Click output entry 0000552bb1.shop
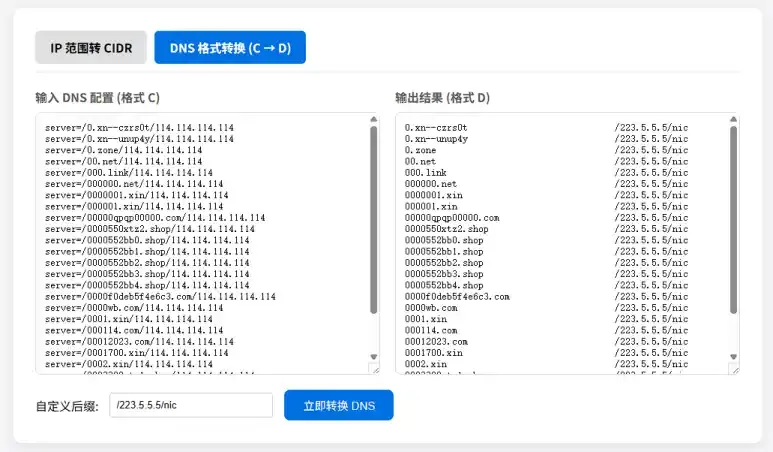The height and width of the screenshot is (452, 773). 444,252
